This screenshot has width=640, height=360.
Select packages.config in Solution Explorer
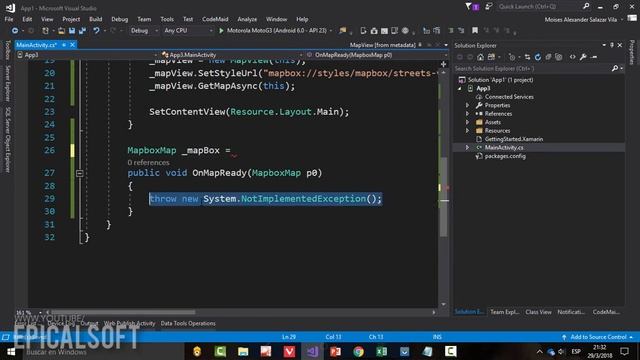505,156
